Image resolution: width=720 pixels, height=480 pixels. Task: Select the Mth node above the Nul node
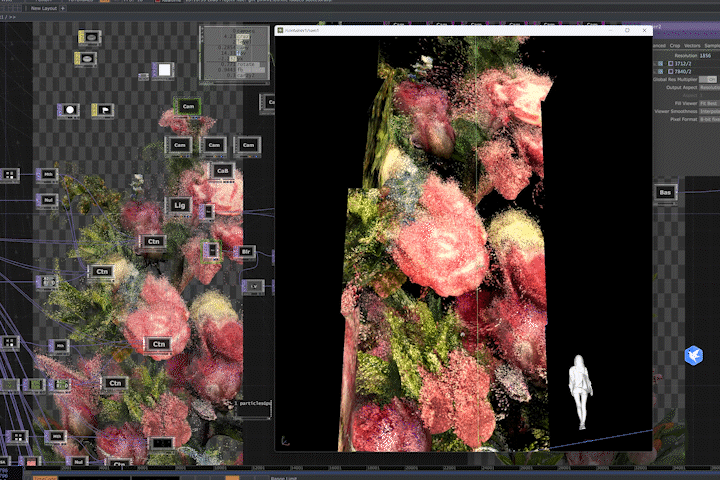(x=47, y=175)
